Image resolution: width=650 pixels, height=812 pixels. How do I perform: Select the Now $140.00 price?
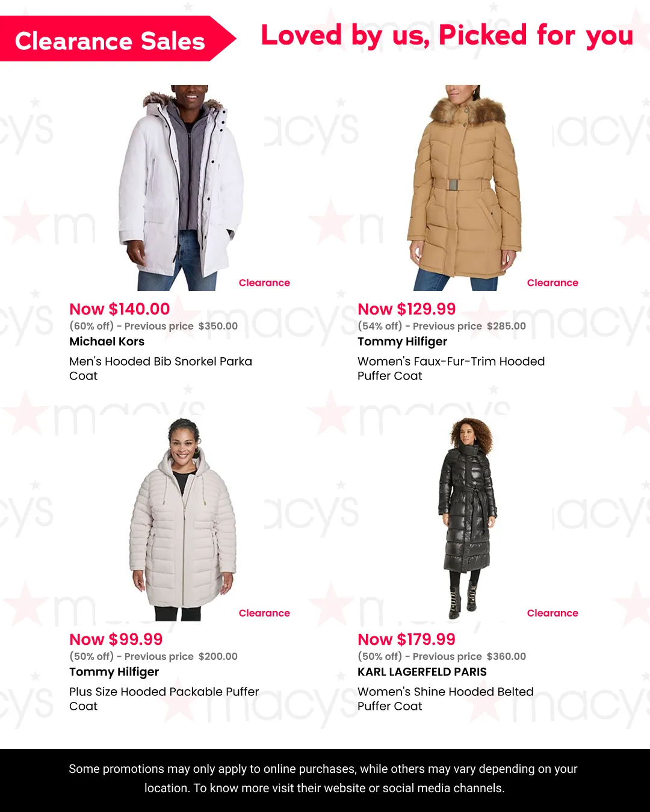[120, 309]
